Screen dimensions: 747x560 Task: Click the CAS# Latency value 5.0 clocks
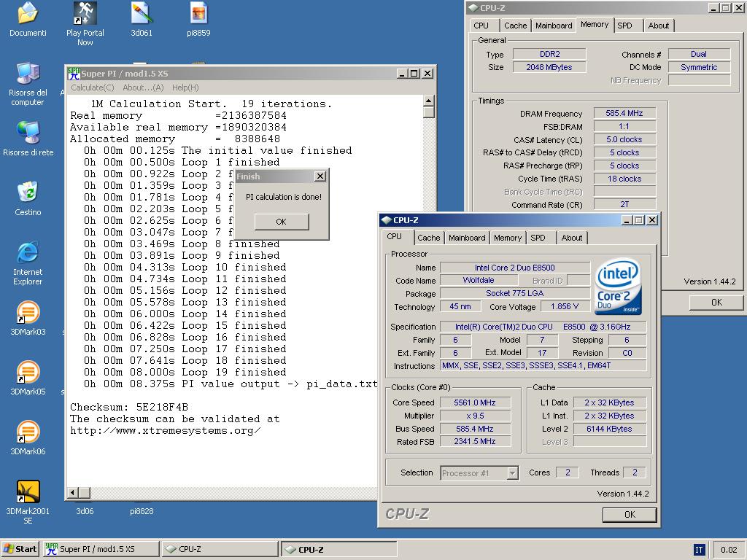624,139
